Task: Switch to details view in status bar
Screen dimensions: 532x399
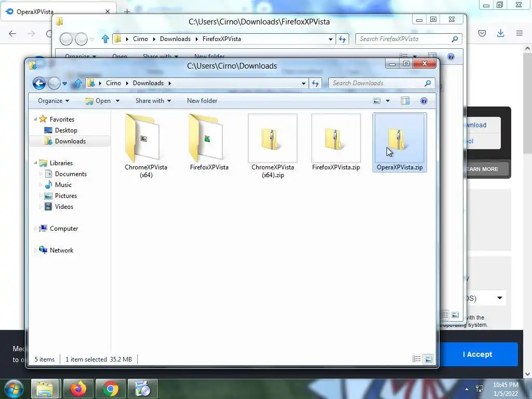Action: [x=416, y=359]
